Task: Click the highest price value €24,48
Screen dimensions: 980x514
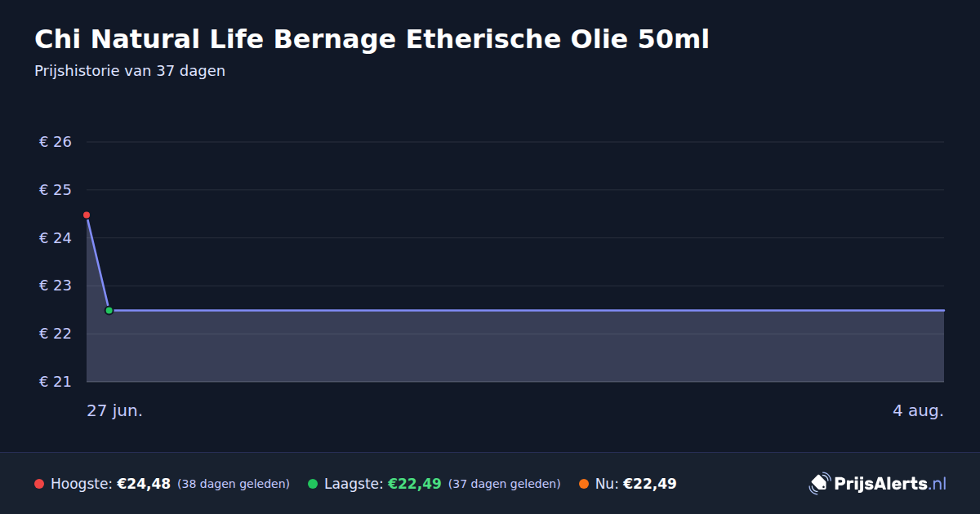Action: click(144, 484)
